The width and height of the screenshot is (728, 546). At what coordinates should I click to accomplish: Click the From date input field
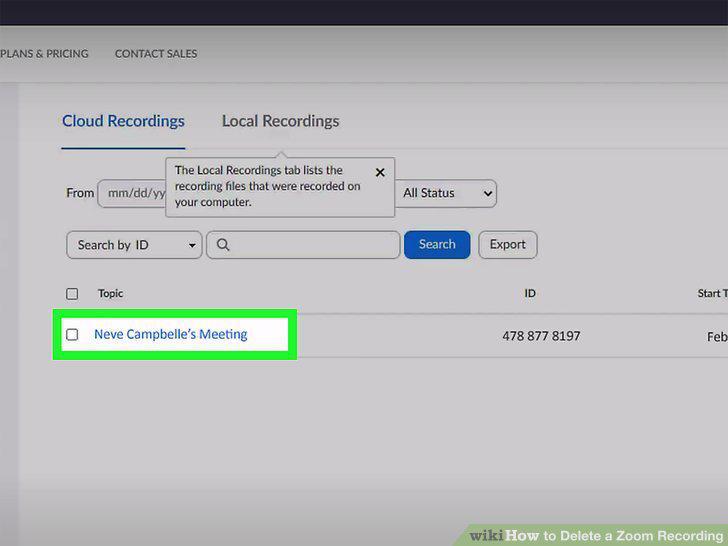click(x=132, y=193)
